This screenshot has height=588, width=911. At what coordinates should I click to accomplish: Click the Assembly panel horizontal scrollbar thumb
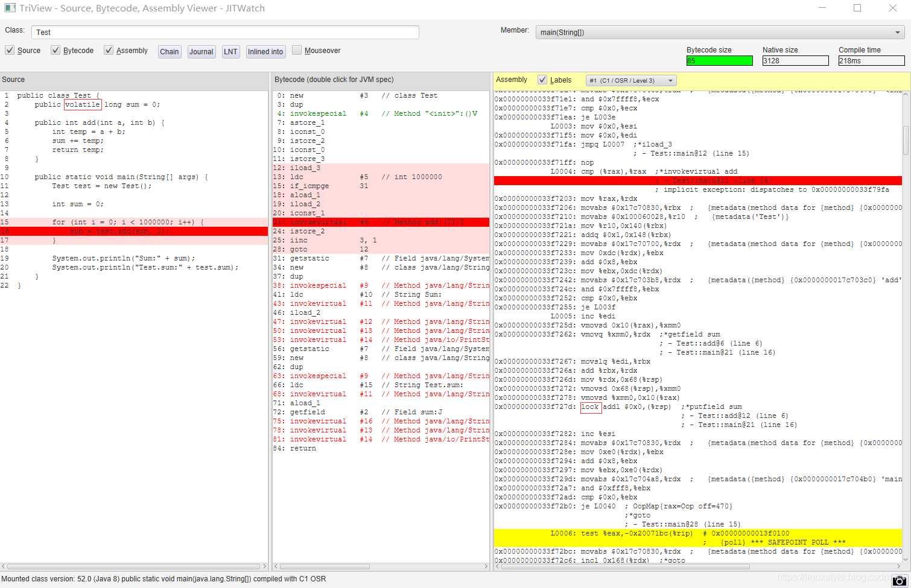(x=626, y=566)
